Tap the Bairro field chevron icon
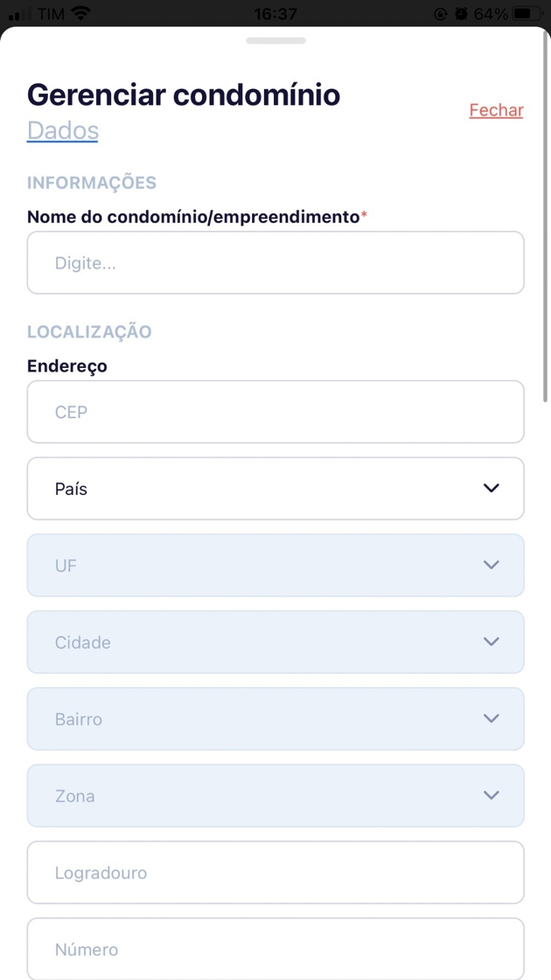The height and width of the screenshot is (980, 551). point(492,719)
